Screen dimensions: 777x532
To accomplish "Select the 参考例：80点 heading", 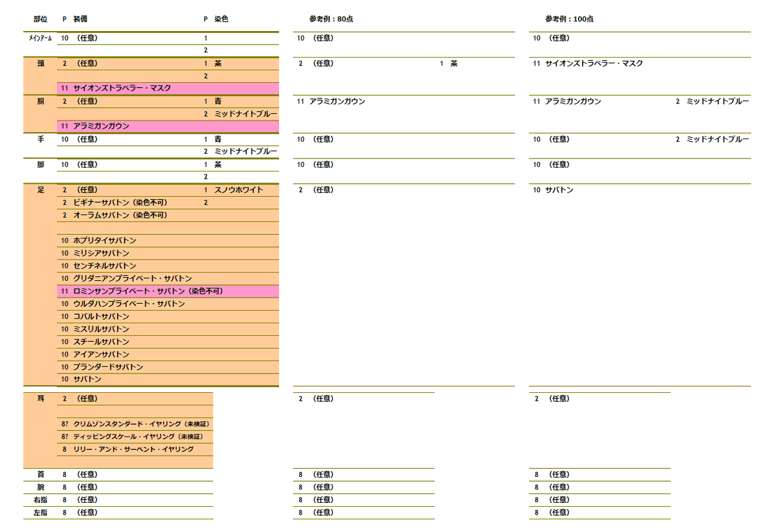I will [x=332, y=19].
